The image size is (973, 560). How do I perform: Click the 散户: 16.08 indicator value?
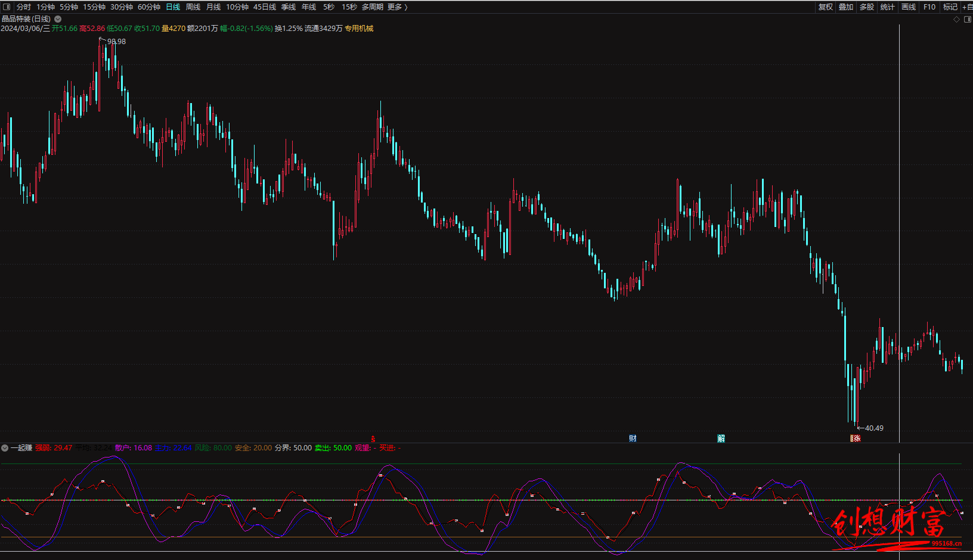tap(134, 448)
